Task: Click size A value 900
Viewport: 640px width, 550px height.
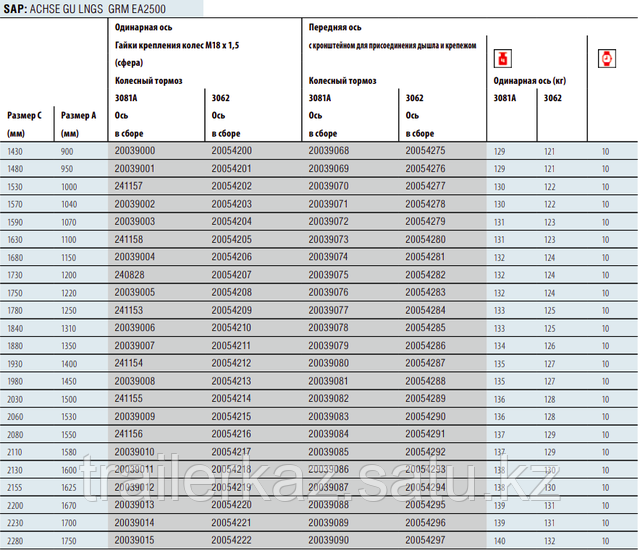Action: click(67, 151)
